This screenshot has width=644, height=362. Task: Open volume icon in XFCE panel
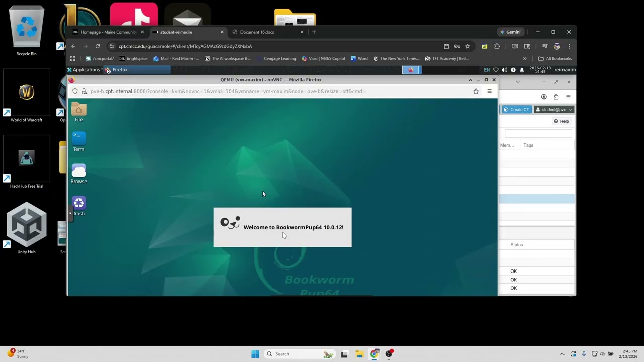(504, 70)
